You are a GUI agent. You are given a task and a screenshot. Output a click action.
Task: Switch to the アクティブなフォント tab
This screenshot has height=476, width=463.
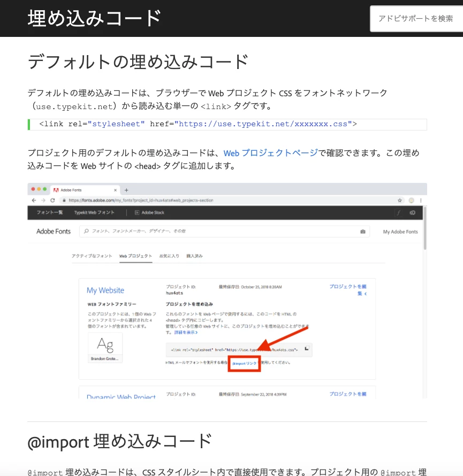(x=92, y=256)
